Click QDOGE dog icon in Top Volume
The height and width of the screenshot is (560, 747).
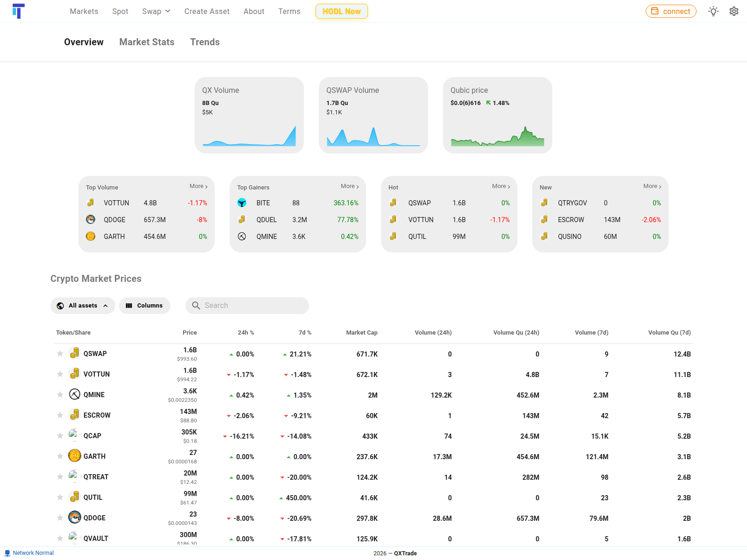pyautogui.click(x=91, y=219)
